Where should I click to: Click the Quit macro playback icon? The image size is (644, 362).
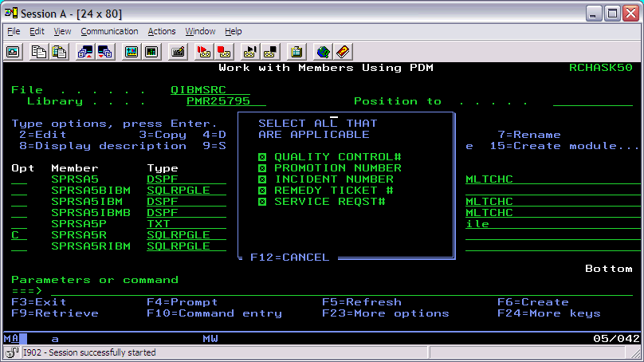270,52
